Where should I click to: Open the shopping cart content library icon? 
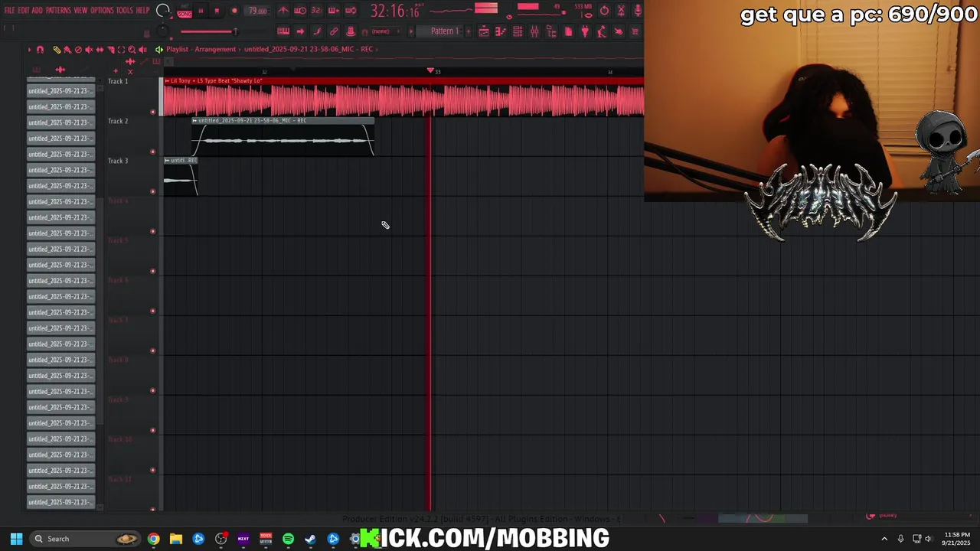point(635,31)
